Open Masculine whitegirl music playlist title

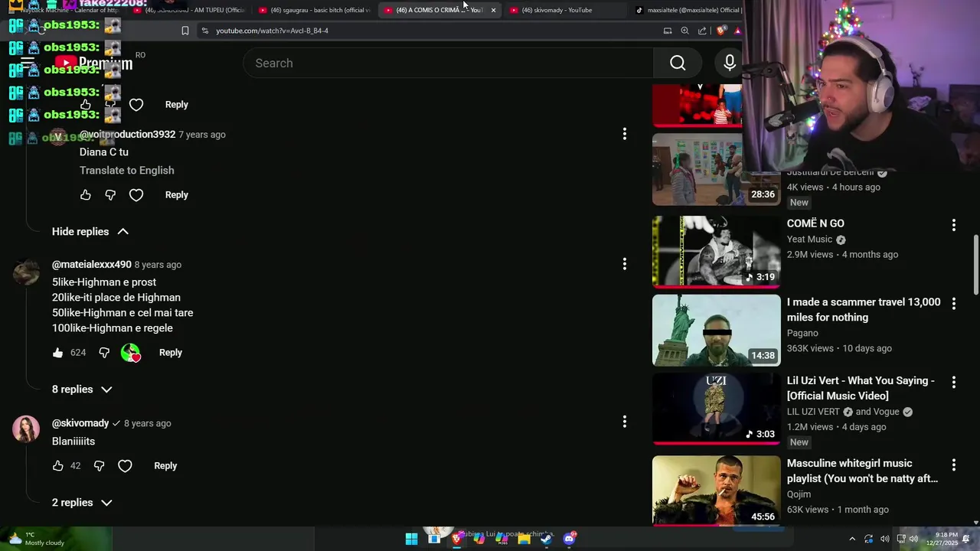pos(862,471)
